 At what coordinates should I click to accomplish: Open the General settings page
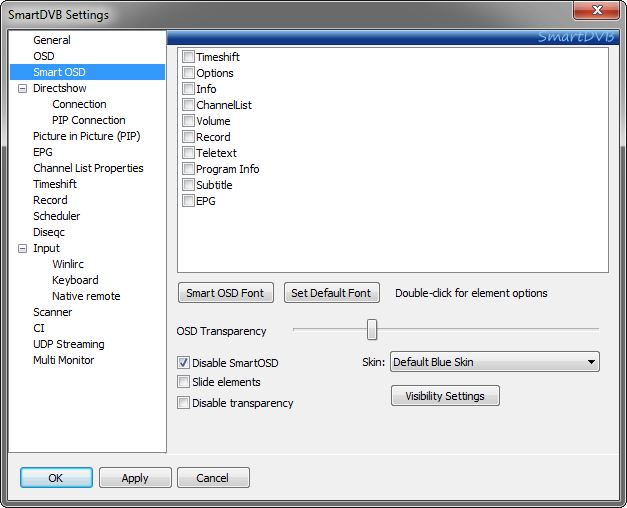point(52,40)
